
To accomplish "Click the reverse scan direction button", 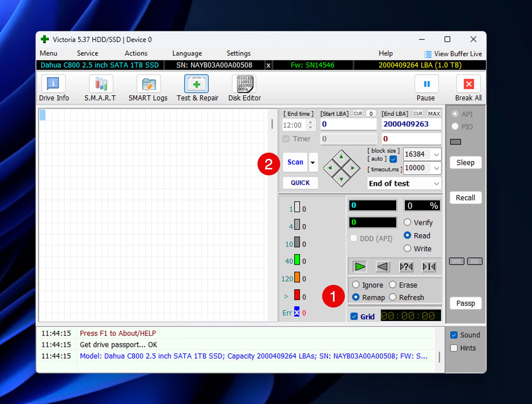I will (x=383, y=267).
